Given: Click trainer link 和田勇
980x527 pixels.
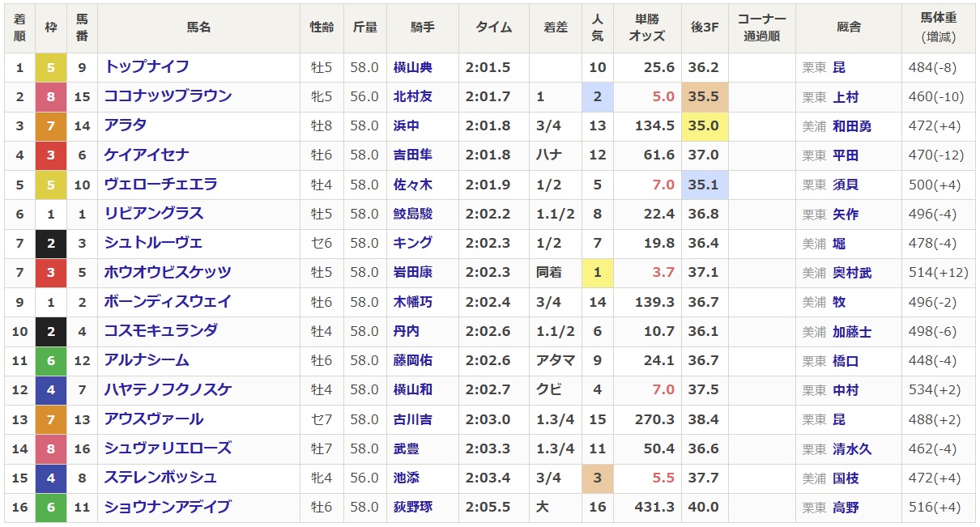Looking at the screenshot, I should point(851,126).
